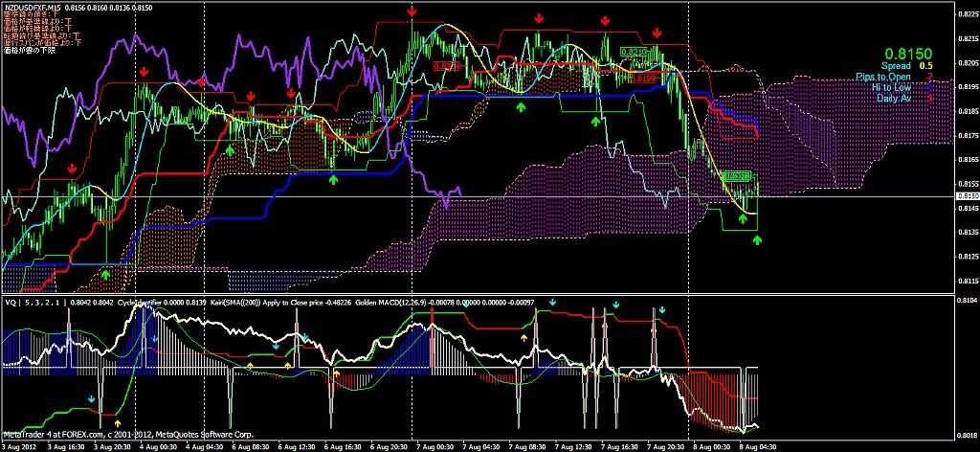Select the lowest green up arrow at far right

[x=757, y=240]
